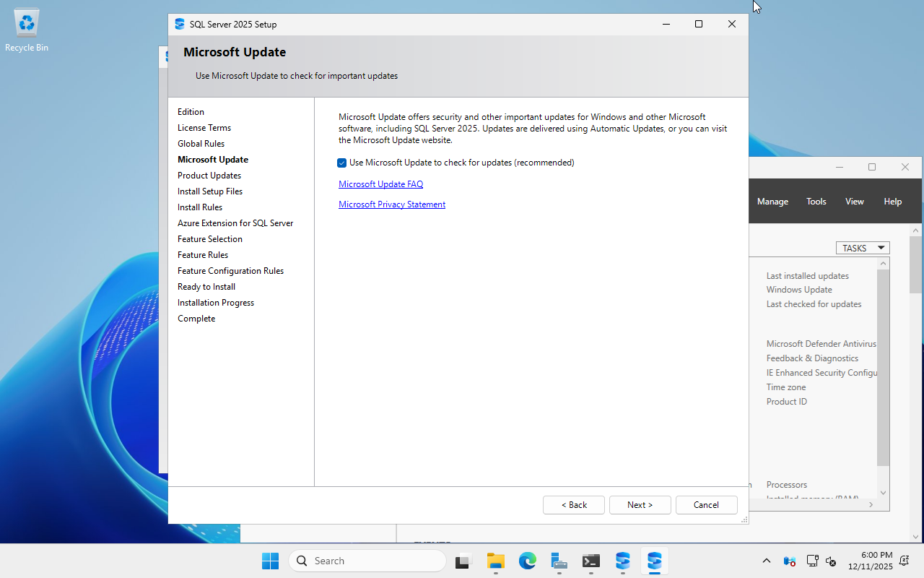The height and width of the screenshot is (578, 924).
Task: Expand hidden icons in the system tray
Action: point(766,561)
